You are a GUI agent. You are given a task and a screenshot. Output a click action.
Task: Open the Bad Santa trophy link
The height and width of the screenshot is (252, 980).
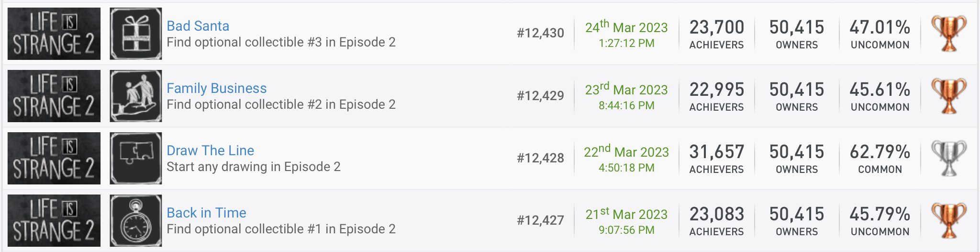(198, 26)
